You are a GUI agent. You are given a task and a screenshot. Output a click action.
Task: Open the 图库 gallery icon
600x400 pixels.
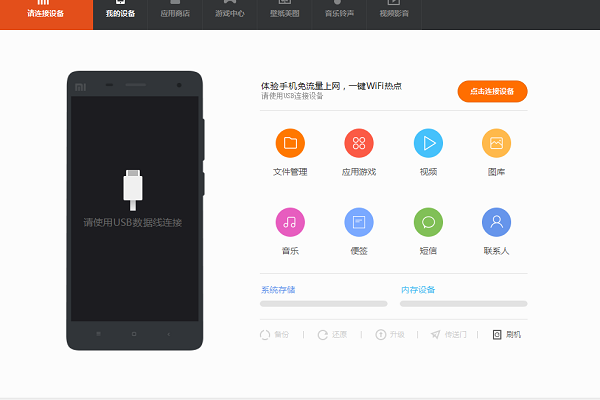497,144
